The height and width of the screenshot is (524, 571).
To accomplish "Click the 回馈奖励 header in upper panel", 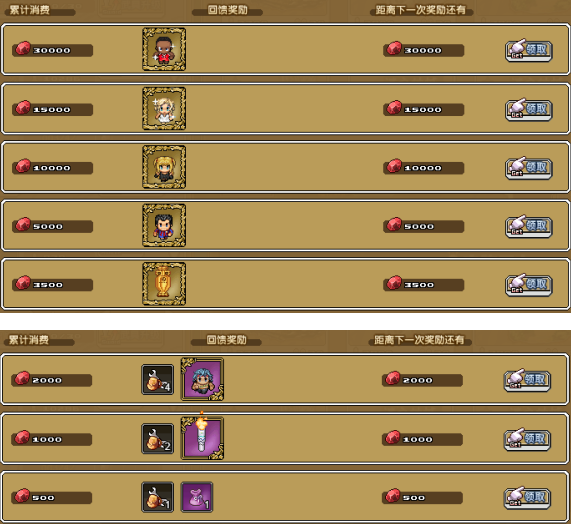I will (x=228, y=10).
